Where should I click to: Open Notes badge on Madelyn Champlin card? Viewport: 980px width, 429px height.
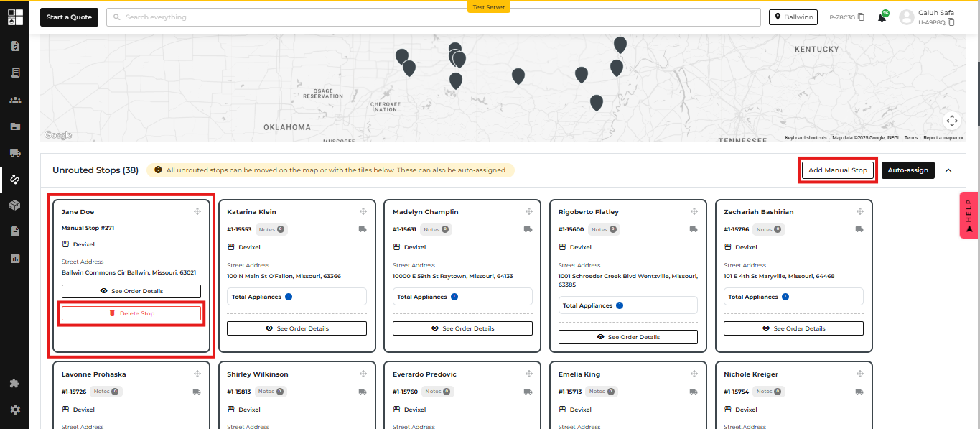pos(435,229)
